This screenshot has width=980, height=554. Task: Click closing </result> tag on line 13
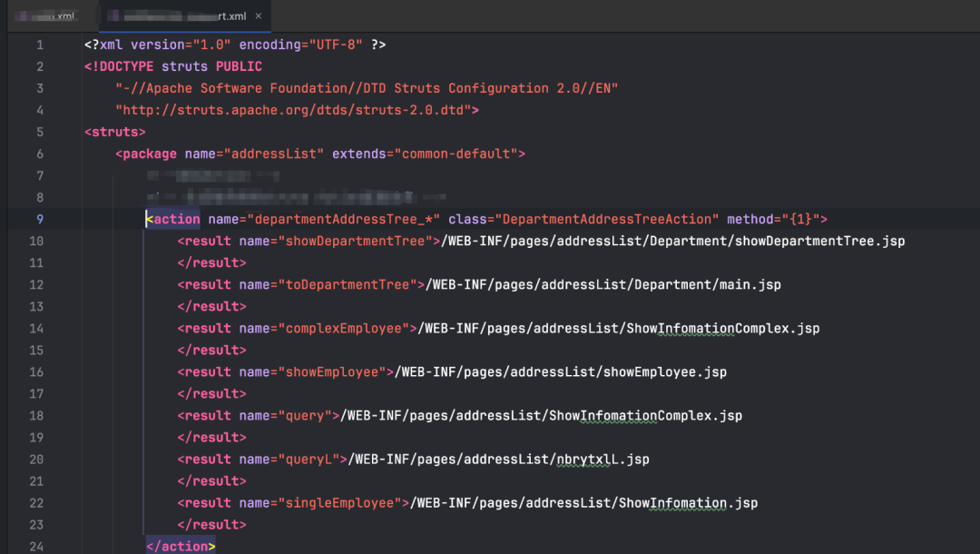[211, 307]
